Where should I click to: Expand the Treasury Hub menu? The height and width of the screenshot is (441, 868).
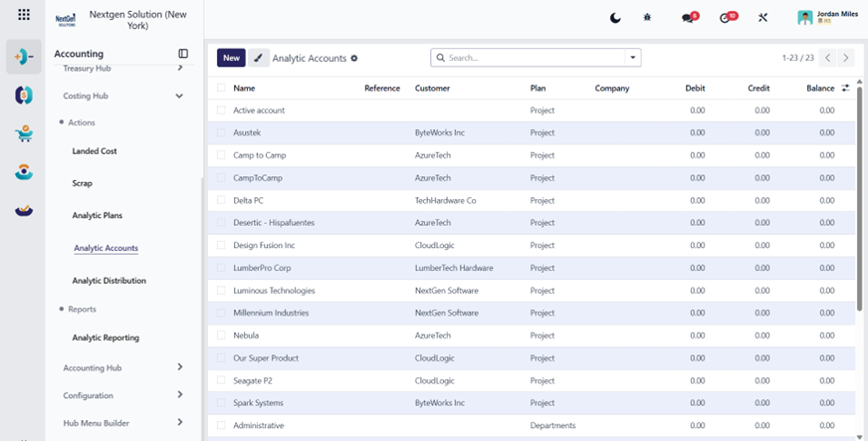point(122,69)
